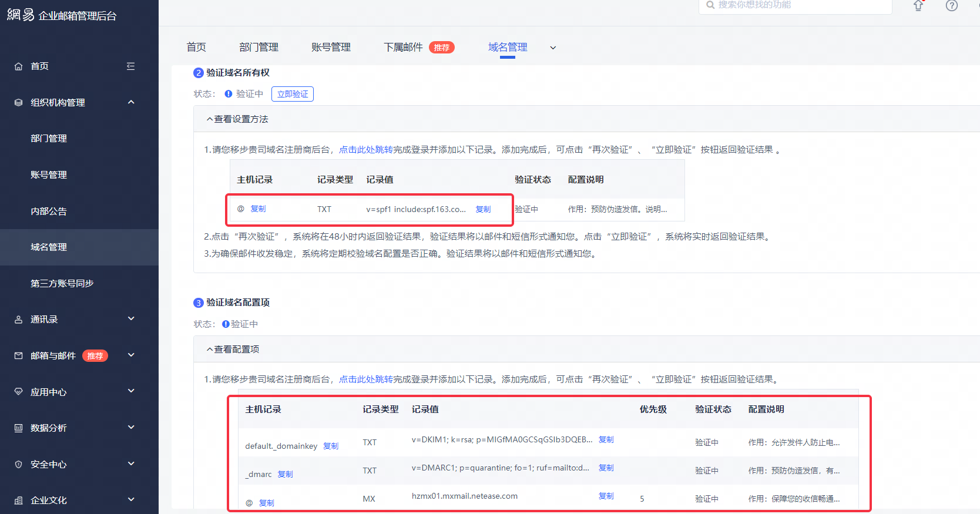Click the 立即验证 button
The height and width of the screenshot is (514, 980).
pos(293,94)
